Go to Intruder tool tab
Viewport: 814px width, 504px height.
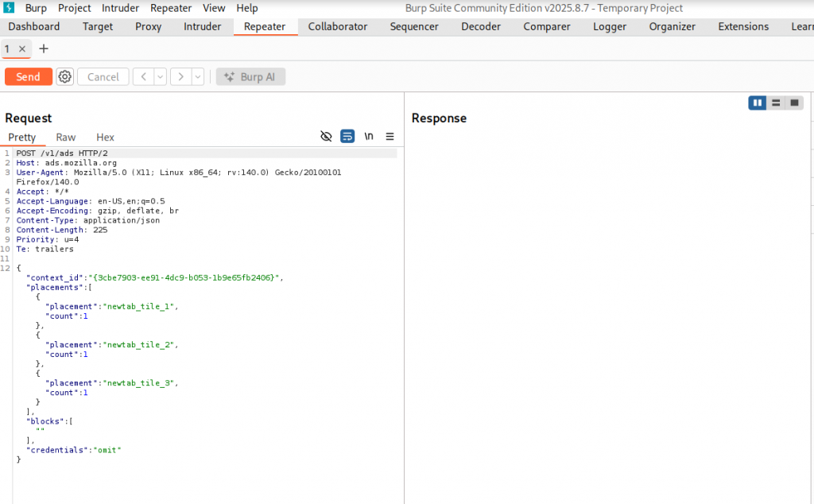coord(203,26)
